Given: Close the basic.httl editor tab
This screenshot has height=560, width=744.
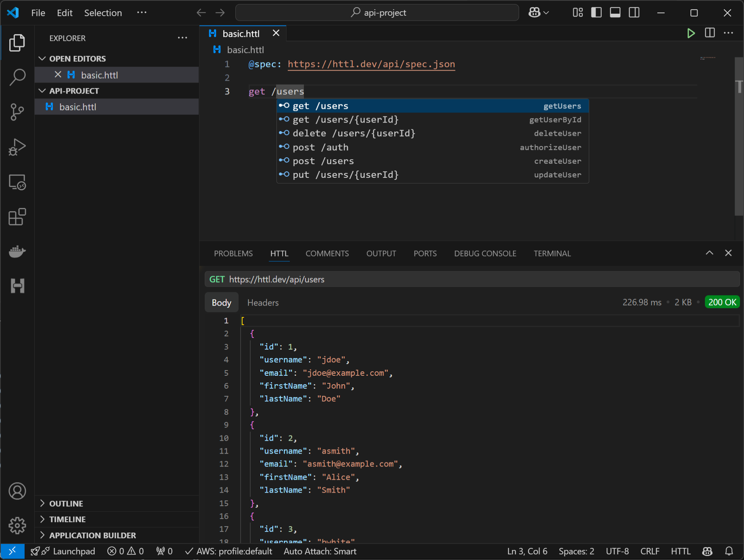Looking at the screenshot, I should pos(276,33).
